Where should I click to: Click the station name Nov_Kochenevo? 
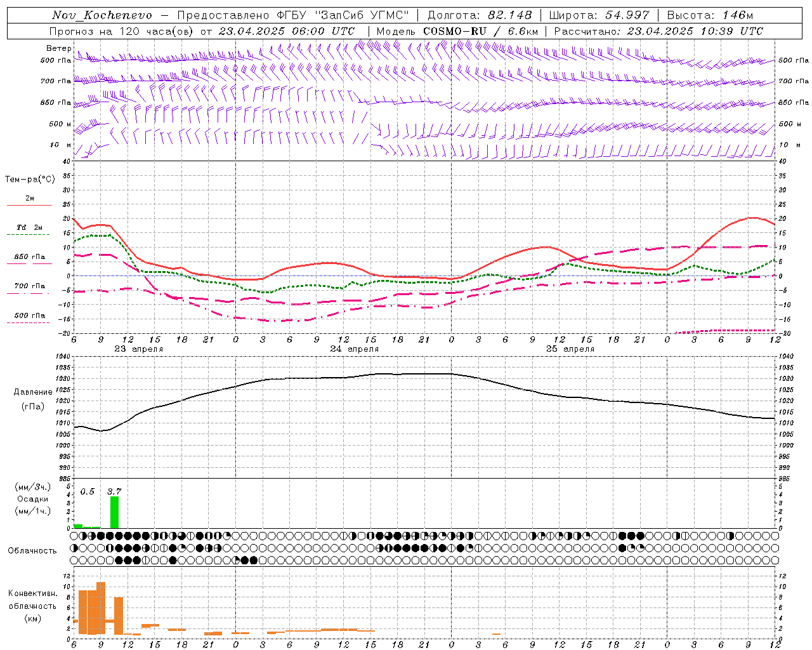tap(102, 15)
